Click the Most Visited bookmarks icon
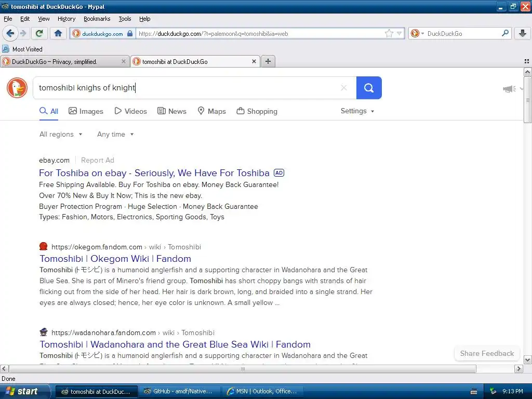 point(6,49)
